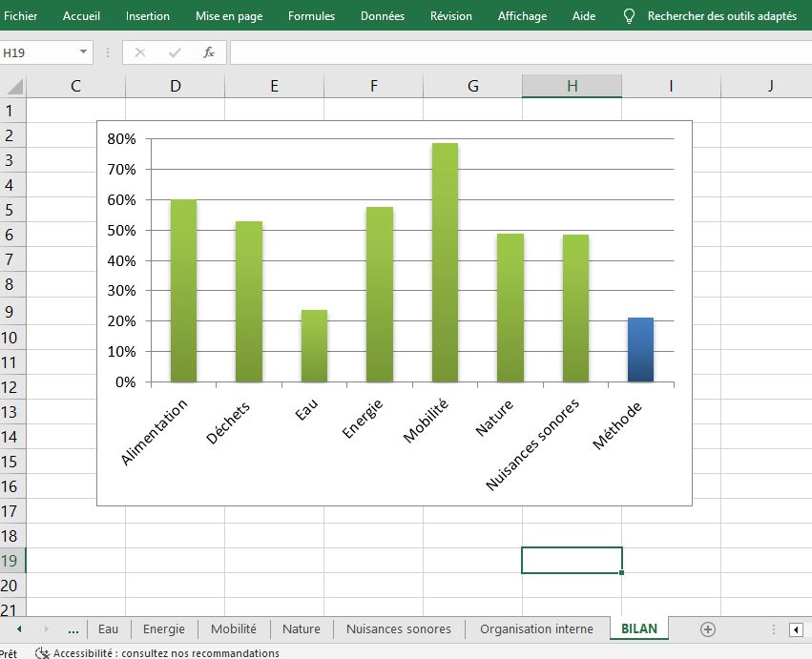
Task: Open the Formules ribbon tab
Action: [311, 16]
